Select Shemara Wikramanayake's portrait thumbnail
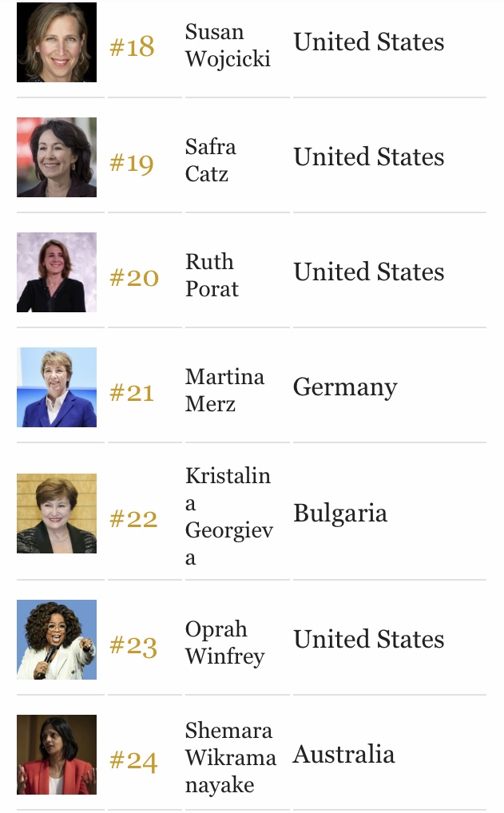Screen dimensions: 504x813 [57, 755]
